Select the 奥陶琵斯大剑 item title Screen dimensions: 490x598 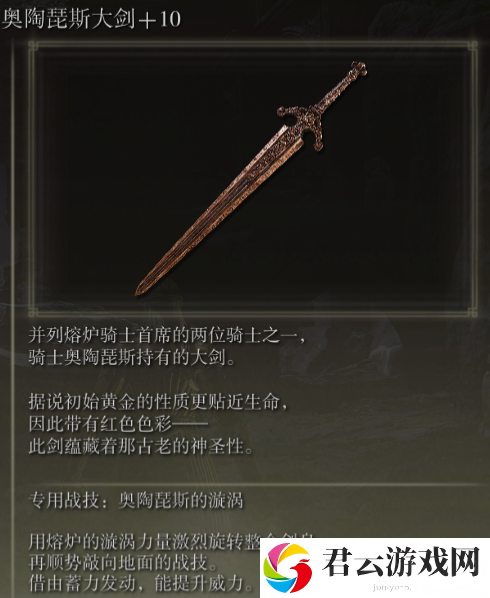(69, 19)
